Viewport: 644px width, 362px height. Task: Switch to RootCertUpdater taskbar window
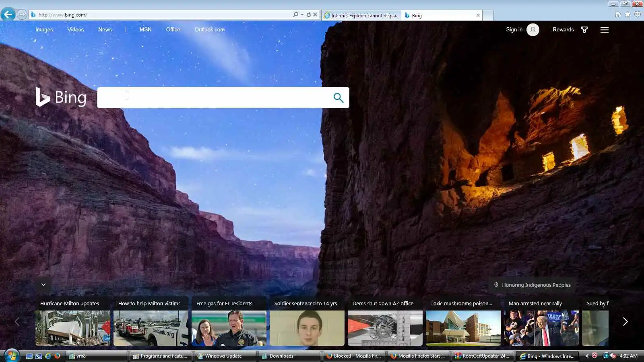click(483, 356)
